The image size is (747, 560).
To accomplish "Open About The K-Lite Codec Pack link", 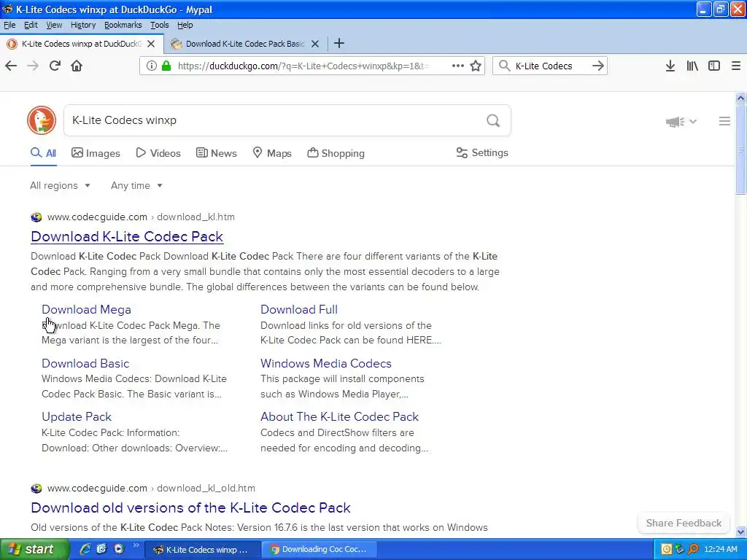I will coord(339,416).
